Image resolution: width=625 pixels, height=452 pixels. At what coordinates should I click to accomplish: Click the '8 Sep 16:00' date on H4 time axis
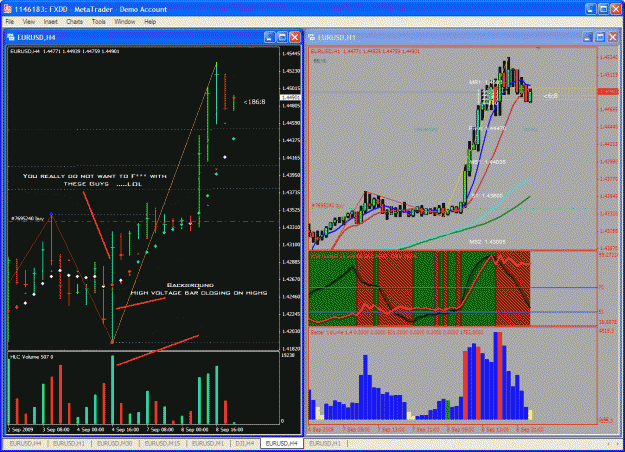click(230, 430)
